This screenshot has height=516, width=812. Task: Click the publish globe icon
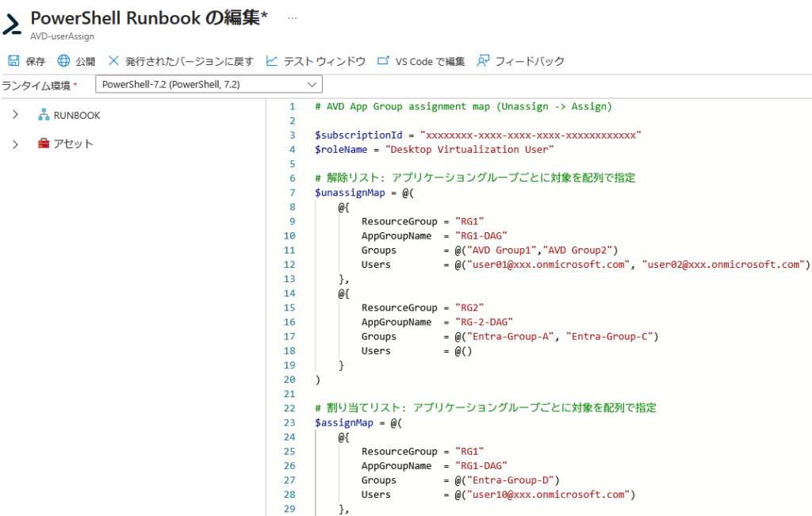(63, 61)
